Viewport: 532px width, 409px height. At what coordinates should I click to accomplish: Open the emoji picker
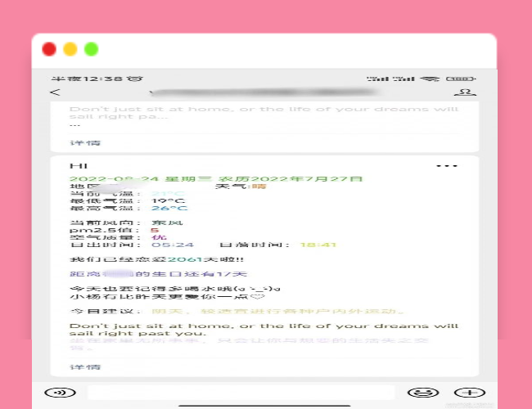(x=422, y=393)
